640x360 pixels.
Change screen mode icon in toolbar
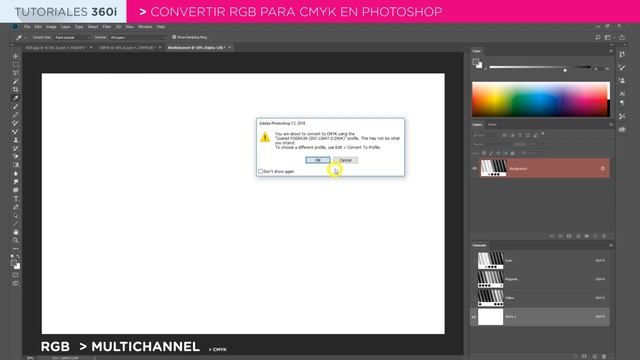click(x=16, y=283)
